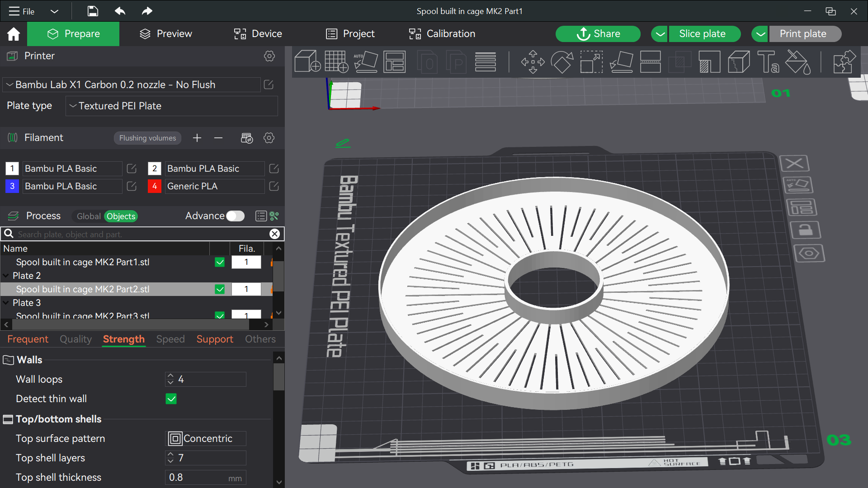Click filament 4 red color swatch

point(155,186)
